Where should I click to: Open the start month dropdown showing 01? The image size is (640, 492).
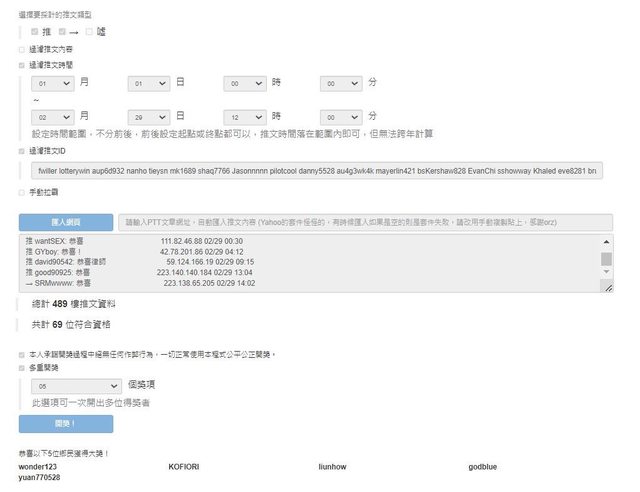pos(53,84)
